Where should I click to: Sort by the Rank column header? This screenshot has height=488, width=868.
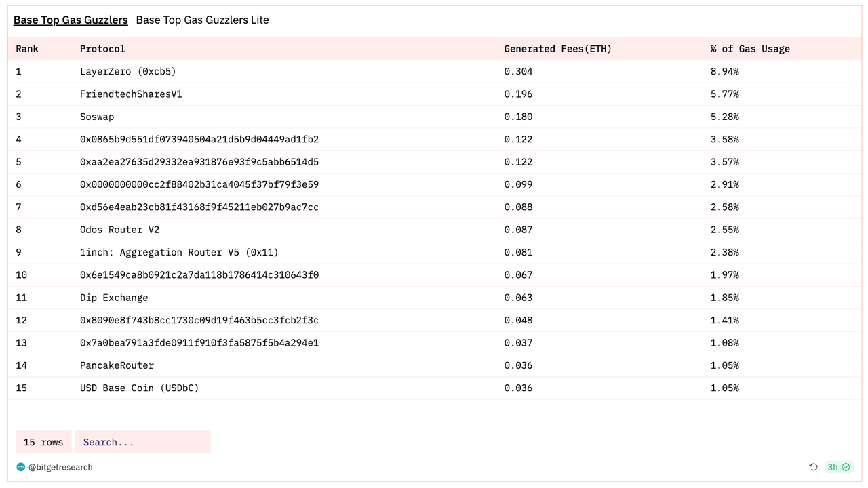[27, 49]
